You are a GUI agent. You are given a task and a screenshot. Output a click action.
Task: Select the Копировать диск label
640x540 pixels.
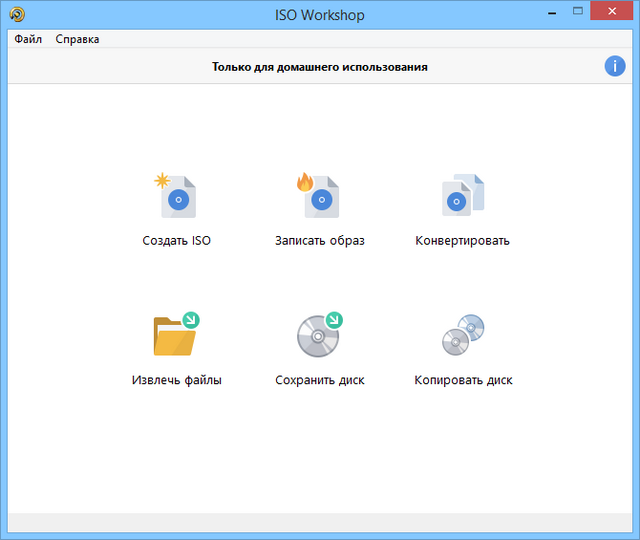[x=463, y=380]
